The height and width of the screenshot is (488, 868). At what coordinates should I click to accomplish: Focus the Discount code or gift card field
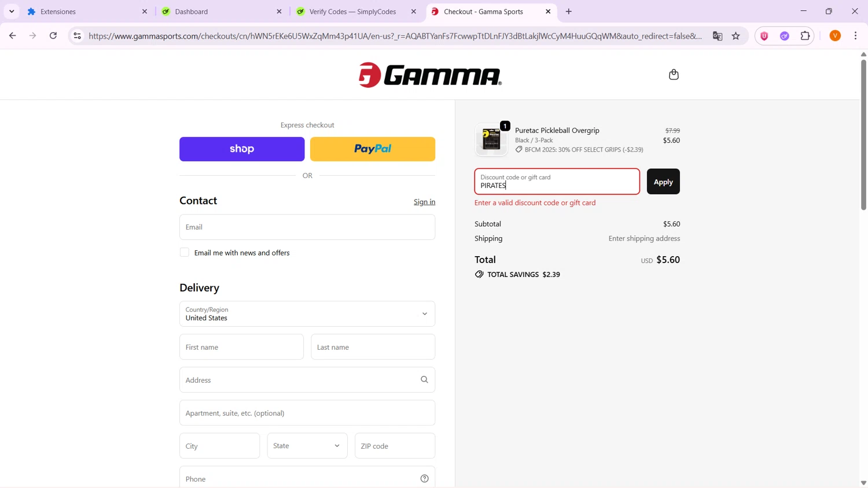[x=557, y=182]
